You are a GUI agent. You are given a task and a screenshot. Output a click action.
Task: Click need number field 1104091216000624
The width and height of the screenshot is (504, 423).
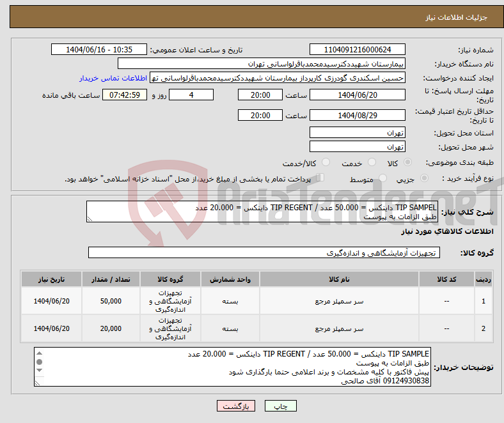357,49
